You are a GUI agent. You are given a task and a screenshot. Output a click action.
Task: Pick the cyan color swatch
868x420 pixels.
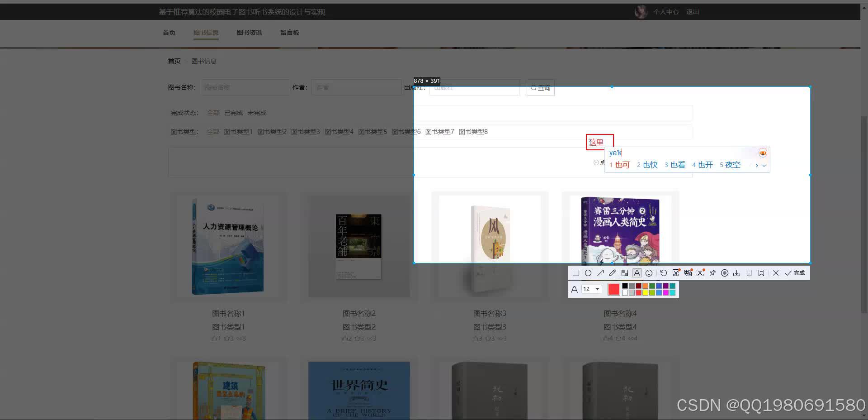(x=672, y=293)
